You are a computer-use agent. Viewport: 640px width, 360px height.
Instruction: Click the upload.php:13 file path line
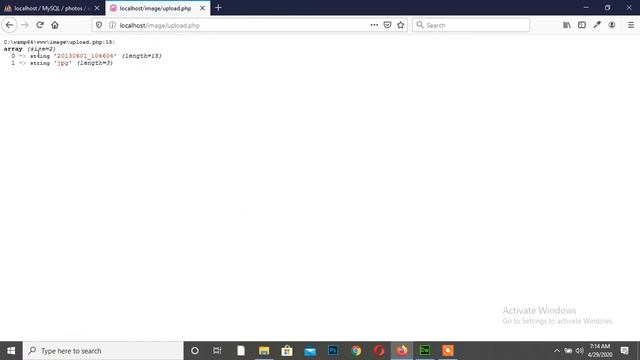coord(59,42)
